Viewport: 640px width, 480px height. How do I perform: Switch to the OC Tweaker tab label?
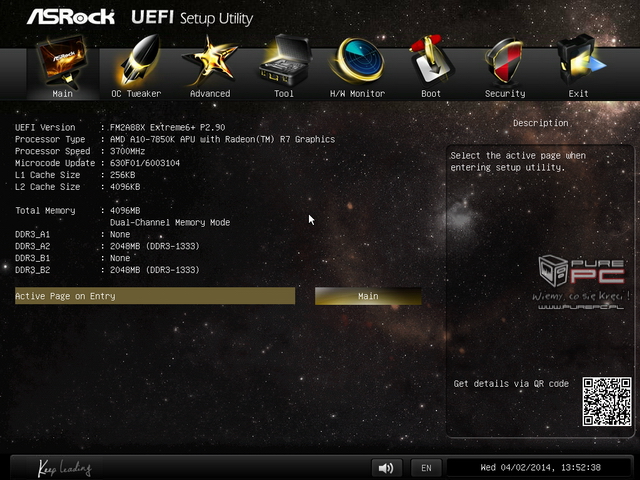click(136, 94)
